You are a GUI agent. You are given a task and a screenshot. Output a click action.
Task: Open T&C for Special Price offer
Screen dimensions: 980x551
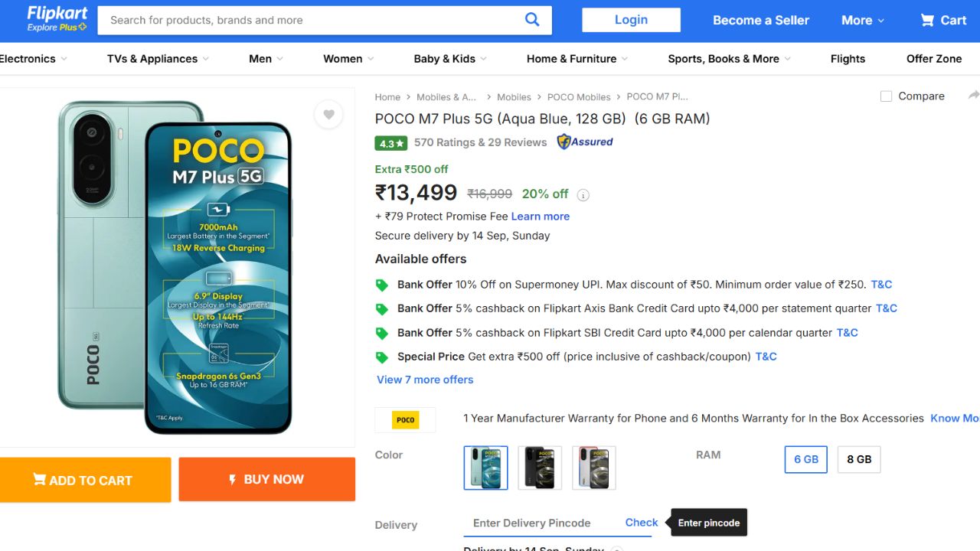[x=766, y=357]
